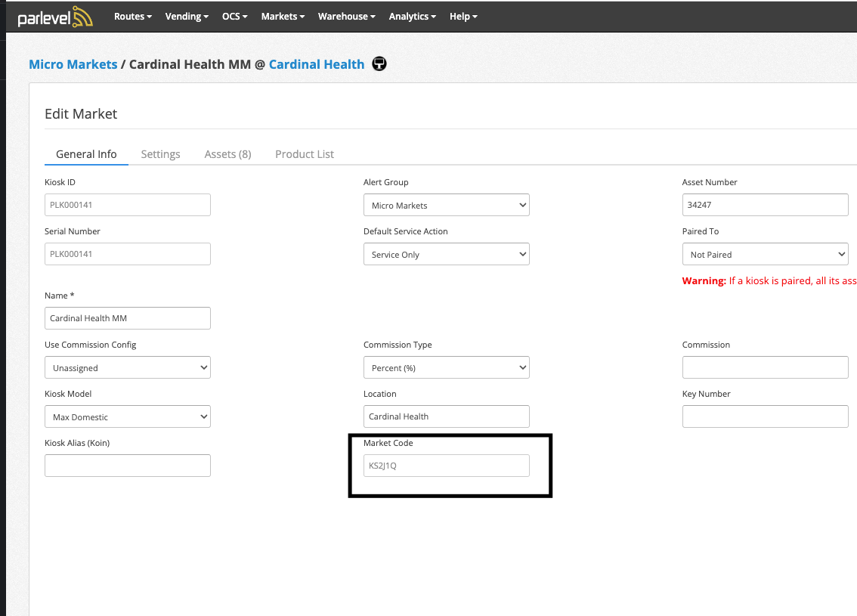The width and height of the screenshot is (857, 616).
Task: Open the Routes menu
Action: 133,17
